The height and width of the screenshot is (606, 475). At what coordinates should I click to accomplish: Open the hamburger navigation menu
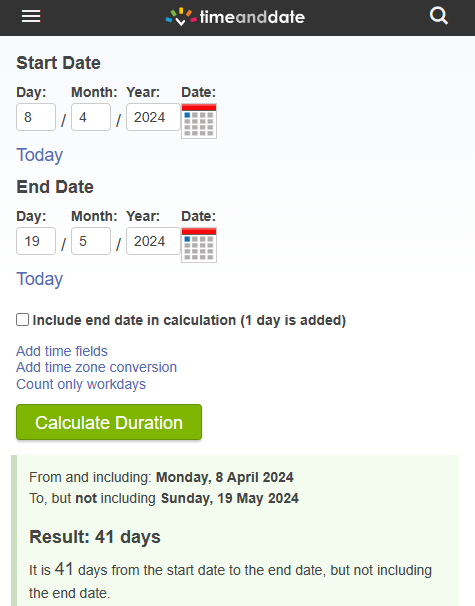pyautogui.click(x=31, y=17)
